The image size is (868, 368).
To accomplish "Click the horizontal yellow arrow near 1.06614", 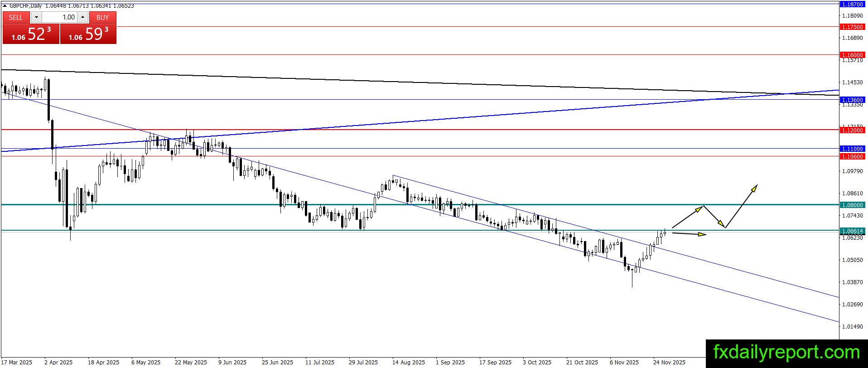I will point(689,234).
